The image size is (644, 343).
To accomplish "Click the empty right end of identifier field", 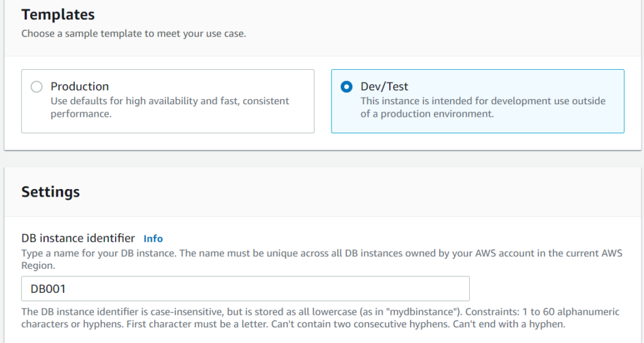I will click(x=440, y=289).
